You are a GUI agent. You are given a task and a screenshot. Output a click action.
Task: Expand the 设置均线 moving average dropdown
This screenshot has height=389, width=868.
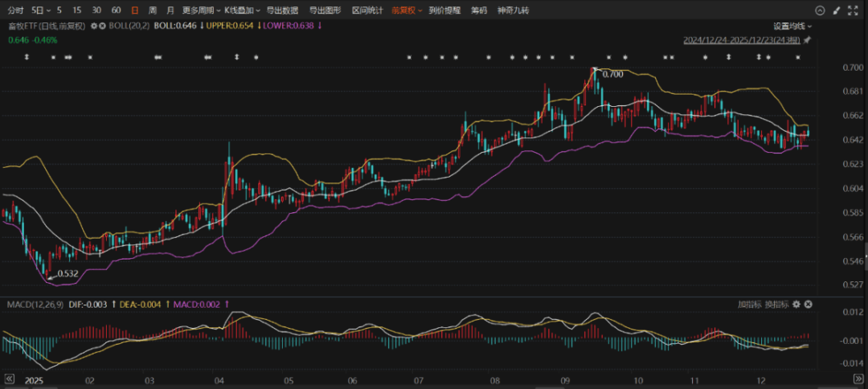click(x=792, y=26)
